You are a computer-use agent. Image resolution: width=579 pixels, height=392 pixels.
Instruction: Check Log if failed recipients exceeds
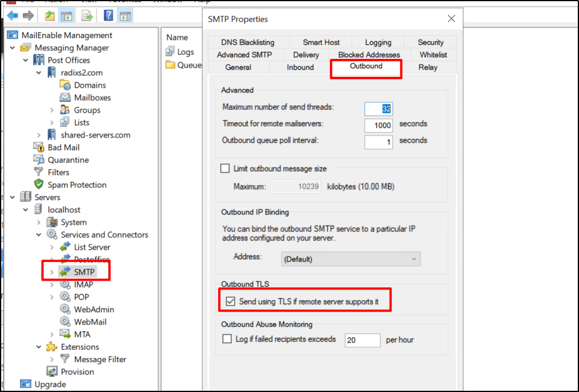227,339
